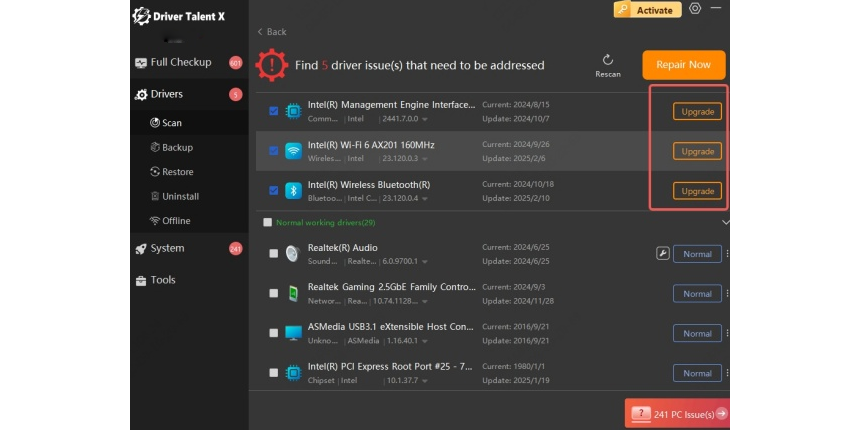The height and width of the screenshot is (430, 860).
Task: Click the Wireless Bluetooth driver icon
Action: click(x=293, y=191)
